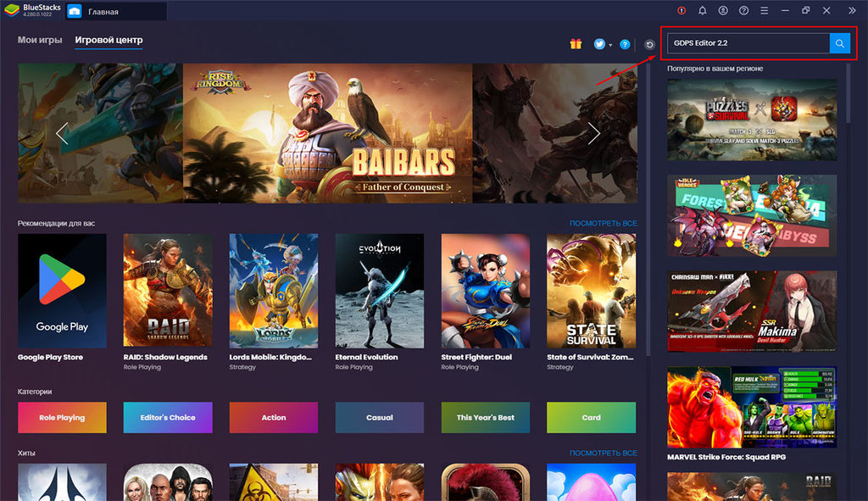Image resolution: width=868 pixels, height=501 pixels.
Task: Click the right sidebar scrollbar
Action: pyautogui.click(x=848, y=93)
